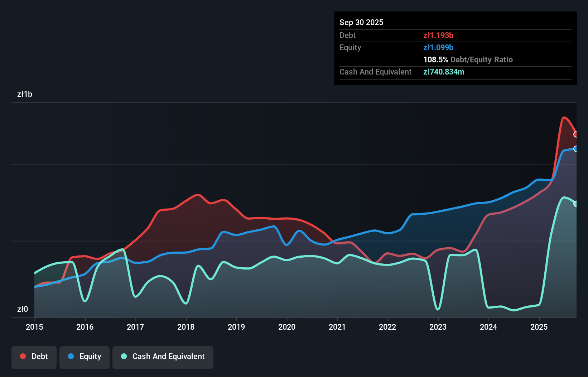Toggle the Debt series using its legend chip
The width and height of the screenshot is (588, 377).
pyautogui.click(x=34, y=357)
